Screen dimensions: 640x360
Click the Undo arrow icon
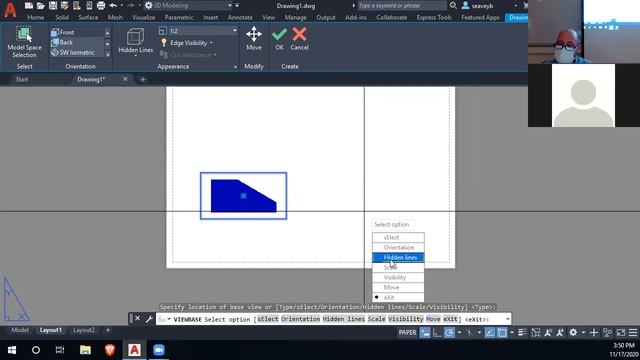point(113,6)
